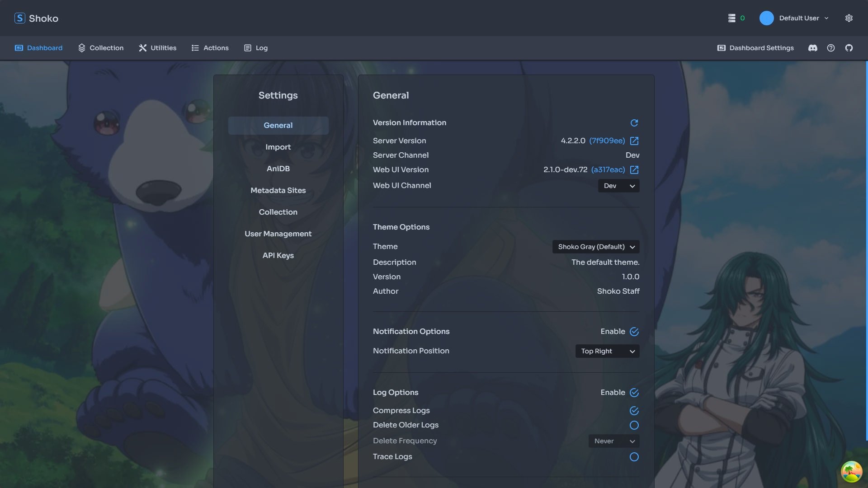This screenshot has height=488, width=868.
Task: Select Metadata Sites in the Settings sidebar
Action: pyautogui.click(x=278, y=191)
